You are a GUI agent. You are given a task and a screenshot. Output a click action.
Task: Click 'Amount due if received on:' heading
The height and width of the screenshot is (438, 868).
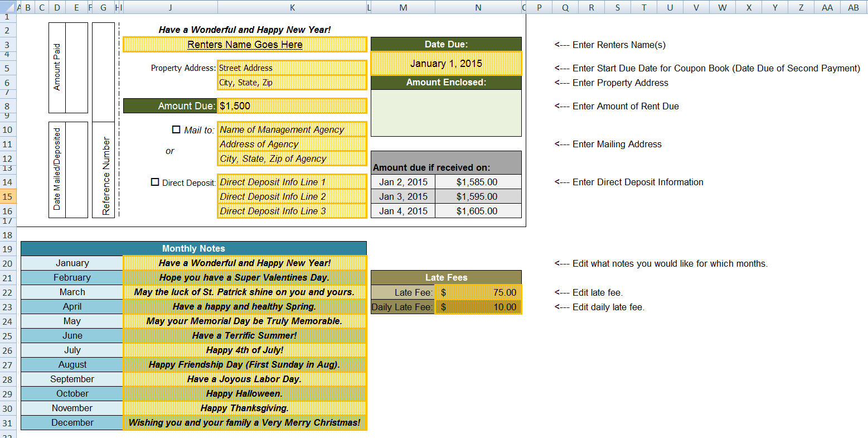pyautogui.click(x=446, y=163)
